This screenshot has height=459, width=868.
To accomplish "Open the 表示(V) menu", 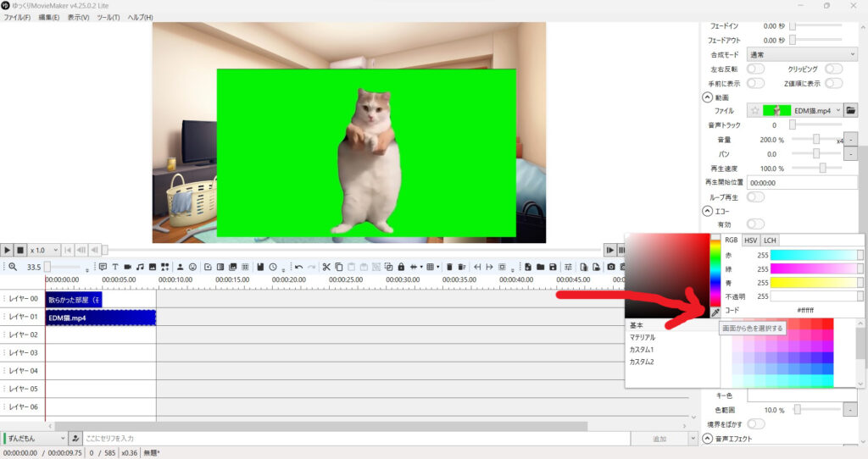I will click(78, 17).
